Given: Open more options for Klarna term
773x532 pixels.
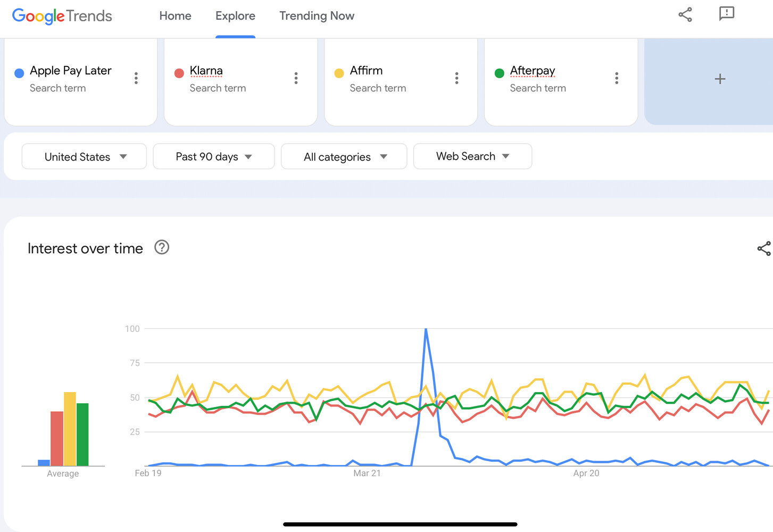Looking at the screenshot, I should coord(296,78).
